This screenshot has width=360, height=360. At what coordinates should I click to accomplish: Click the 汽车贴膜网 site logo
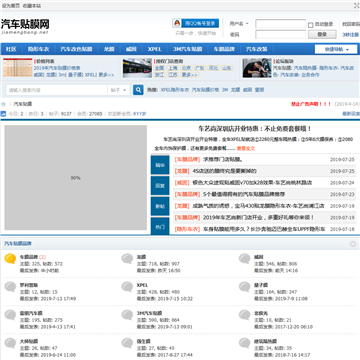pos(25,26)
